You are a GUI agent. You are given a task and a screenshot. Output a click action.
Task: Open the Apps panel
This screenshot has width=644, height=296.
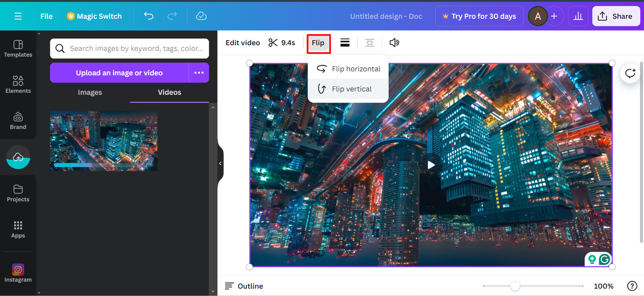coord(18,230)
